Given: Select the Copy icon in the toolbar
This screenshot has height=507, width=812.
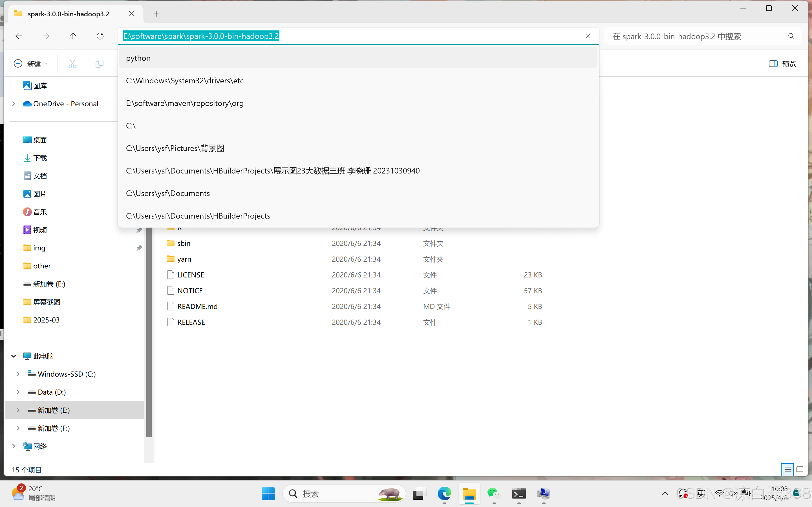Looking at the screenshot, I should (x=99, y=63).
